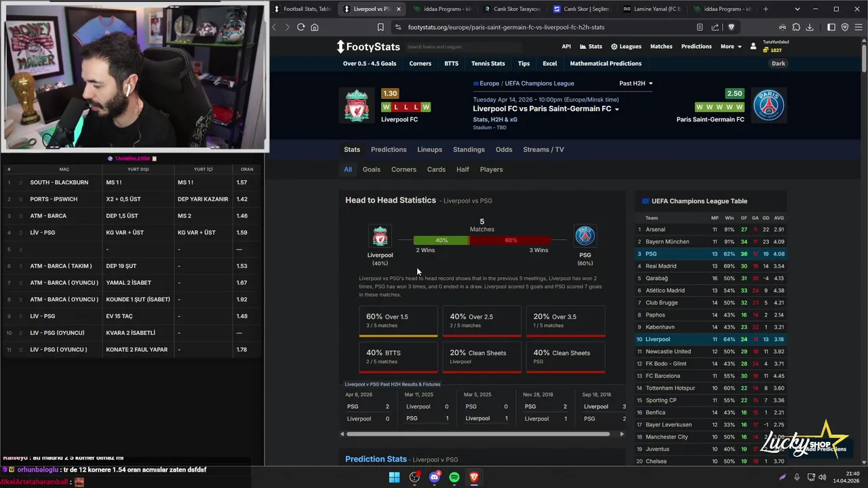Open user profile icon in FootyStats header
The height and width of the screenshot is (488, 868).
tap(753, 47)
